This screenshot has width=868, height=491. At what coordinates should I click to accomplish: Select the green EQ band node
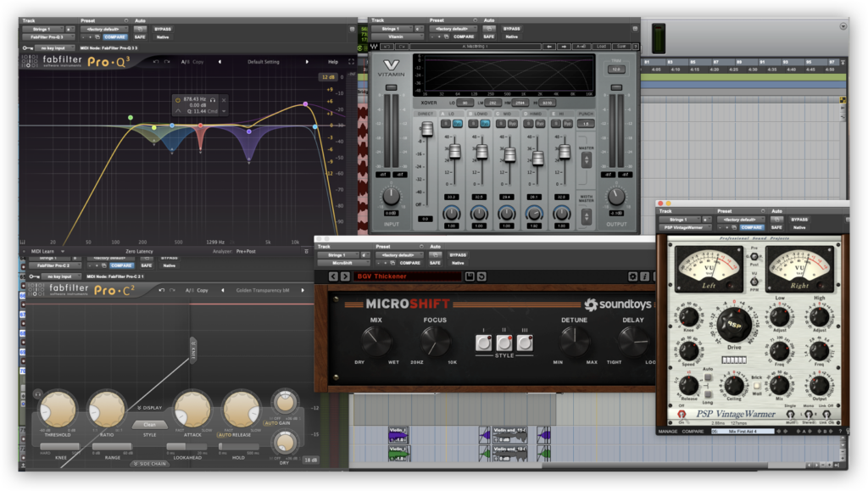(131, 117)
